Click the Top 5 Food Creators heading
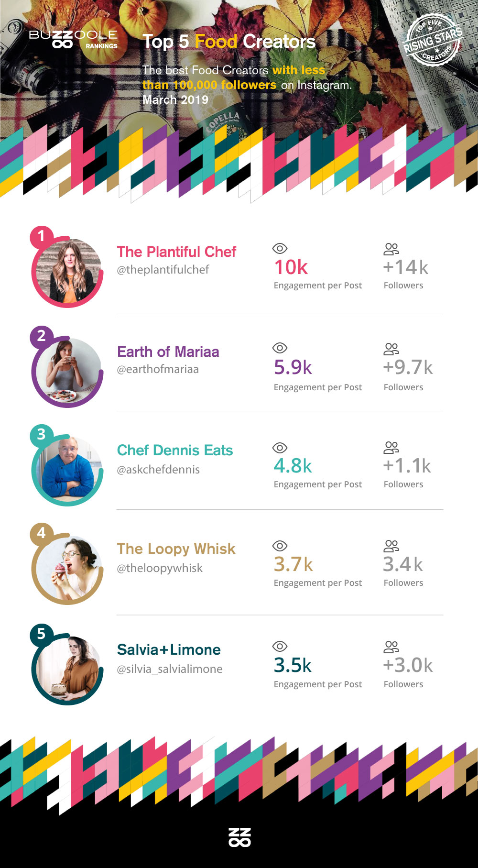Screen dimensions: 478x868 [x=229, y=42]
